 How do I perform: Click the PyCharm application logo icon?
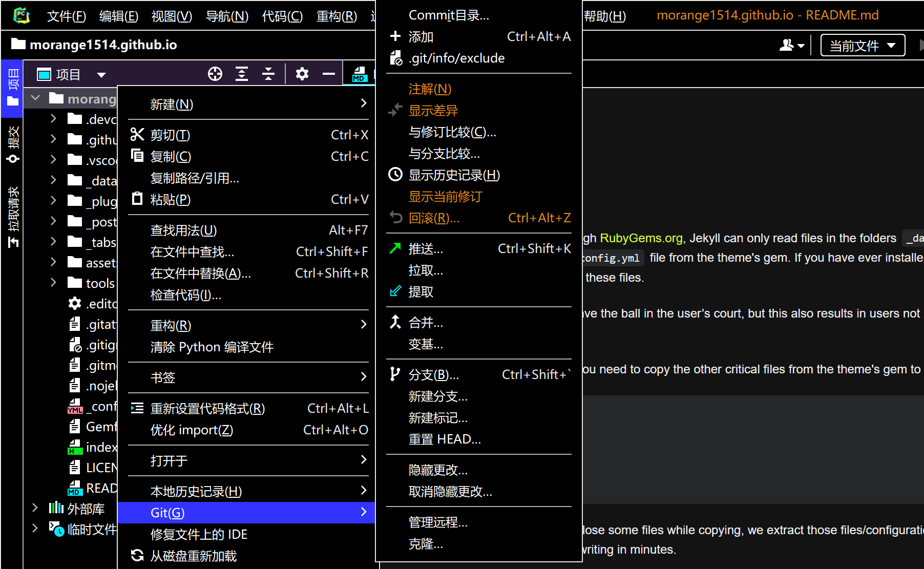click(21, 15)
